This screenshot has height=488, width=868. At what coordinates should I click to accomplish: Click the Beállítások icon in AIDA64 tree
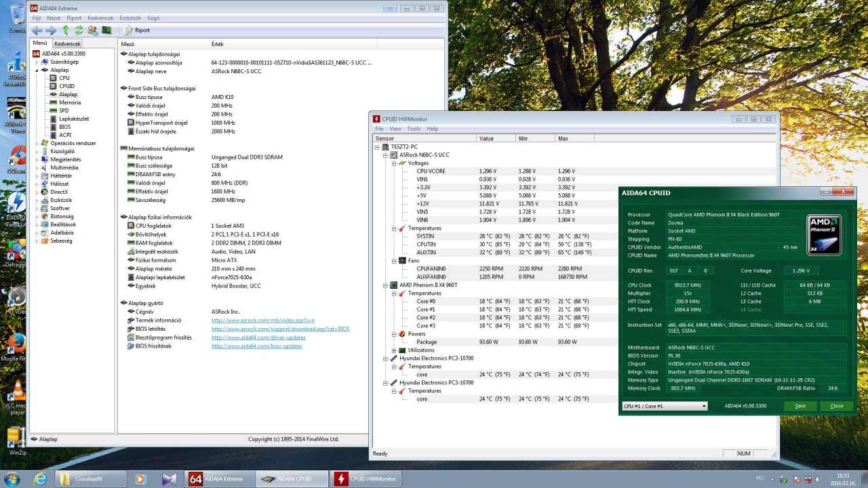pos(45,224)
